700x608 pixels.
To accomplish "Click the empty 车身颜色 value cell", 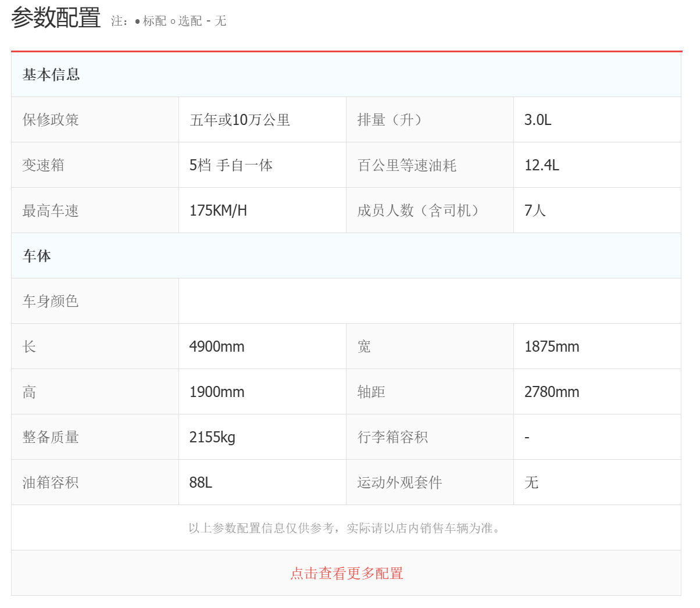I will click(x=429, y=301).
